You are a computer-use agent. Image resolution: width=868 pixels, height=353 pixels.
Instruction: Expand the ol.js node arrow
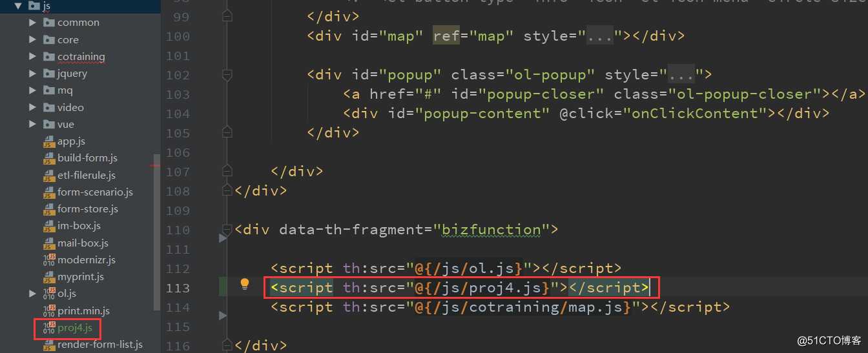(33, 294)
